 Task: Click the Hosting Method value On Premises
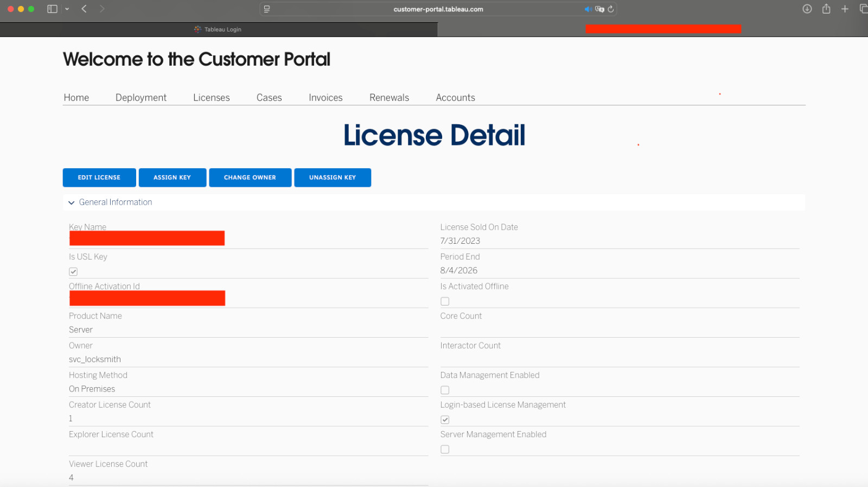[92, 389]
